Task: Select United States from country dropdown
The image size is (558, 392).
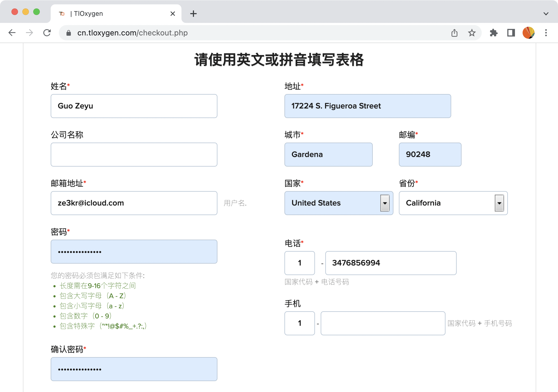Action: coord(337,203)
